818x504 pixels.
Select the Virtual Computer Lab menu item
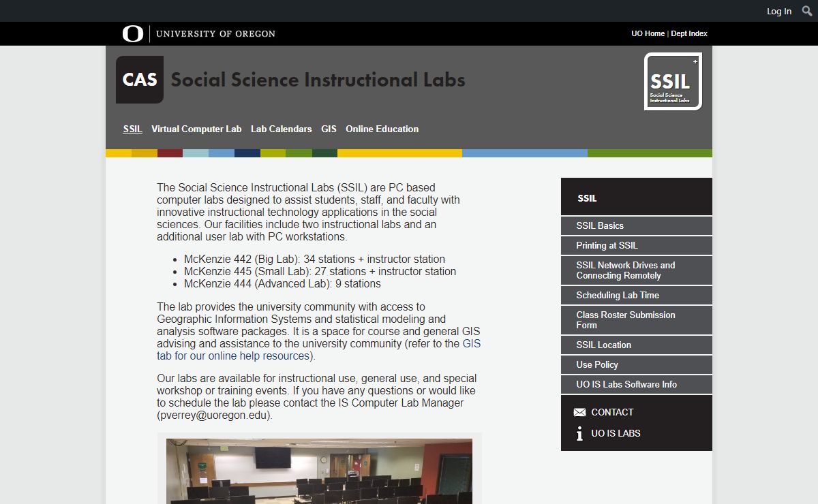196,129
